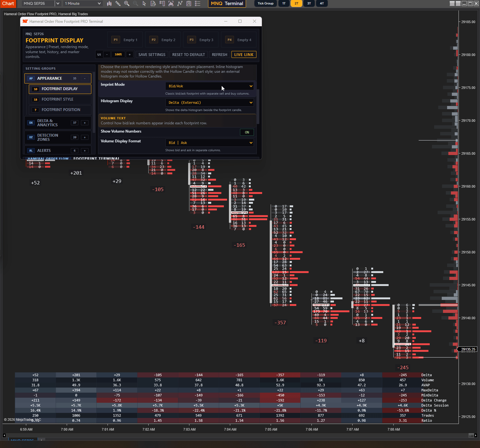Click the chart scroll-left arrow
The height and width of the screenshot is (448, 480).
click(4, 435)
